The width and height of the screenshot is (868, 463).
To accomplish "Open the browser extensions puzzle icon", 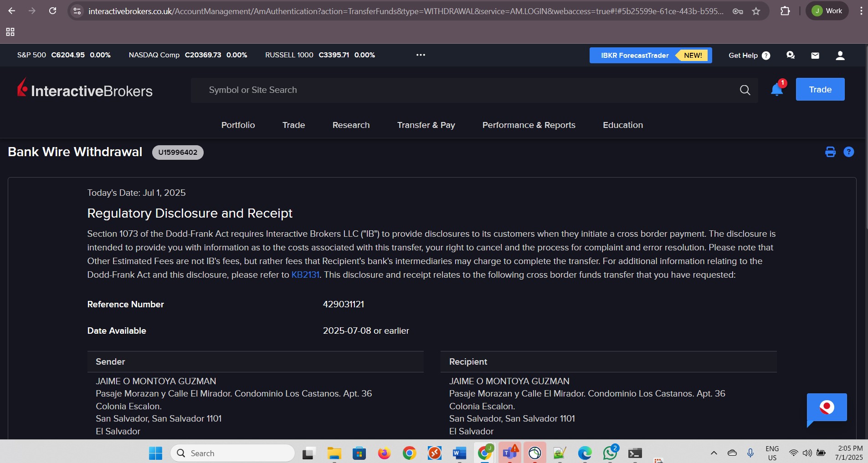I will [x=785, y=11].
